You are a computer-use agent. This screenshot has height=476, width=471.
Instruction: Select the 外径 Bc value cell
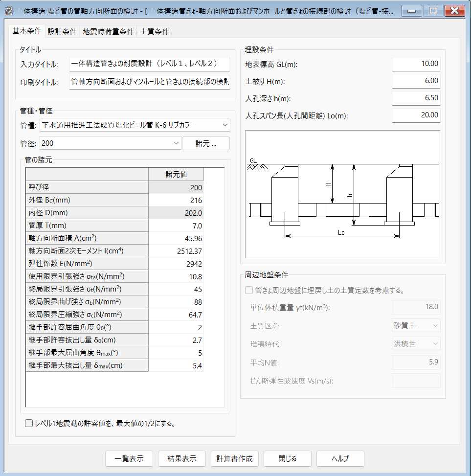[x=176, y=200]
